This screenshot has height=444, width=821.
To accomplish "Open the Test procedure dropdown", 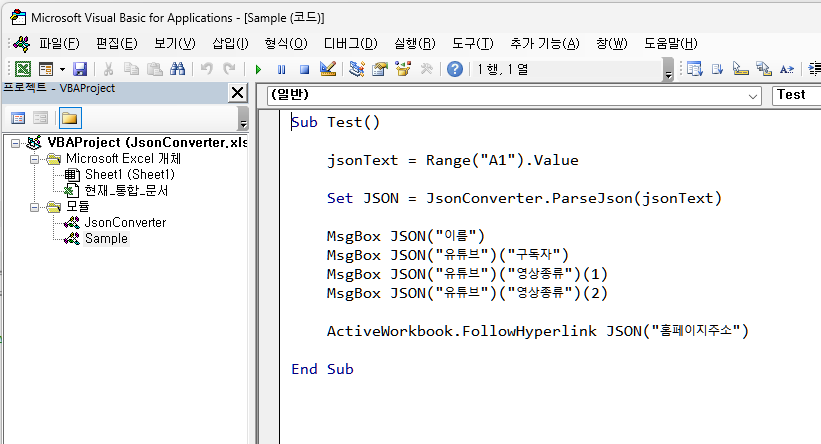I will (796, 95).
